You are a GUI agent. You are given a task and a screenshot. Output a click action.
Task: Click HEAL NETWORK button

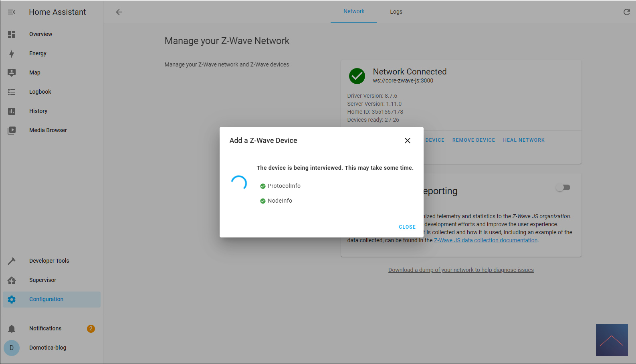(x=524, y=140)
